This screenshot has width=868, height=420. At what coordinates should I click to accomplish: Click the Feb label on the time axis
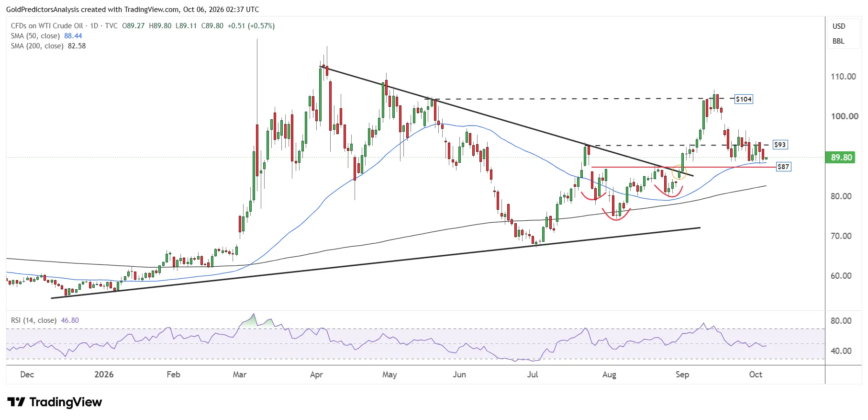pyautogui.click(x=173, y=375)
